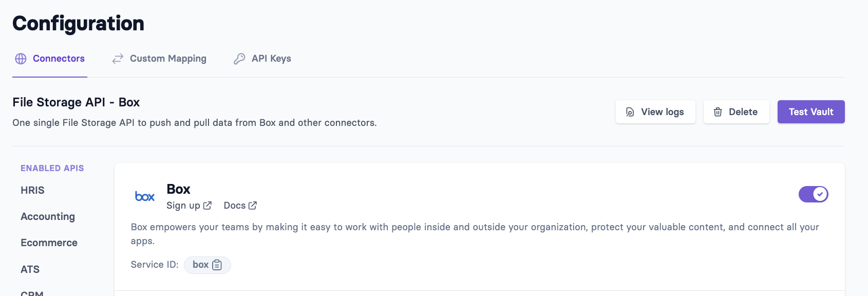Screen dimensions: 868x296
Task: Click the logs icon in View logs
Action: coord(630,112)
